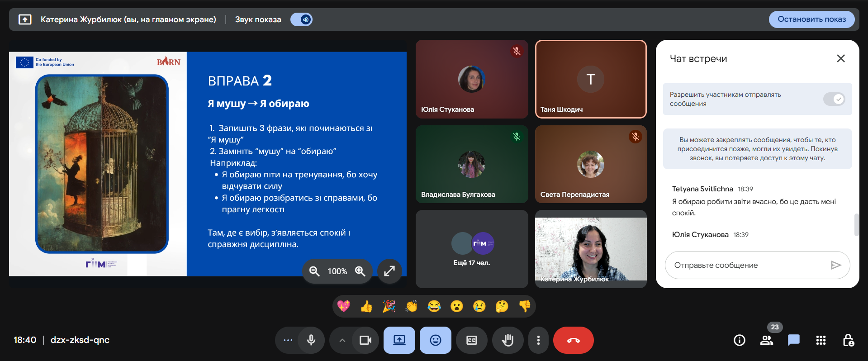Open host controls lock icon
The image size is (868, 361).
(848, 340)
